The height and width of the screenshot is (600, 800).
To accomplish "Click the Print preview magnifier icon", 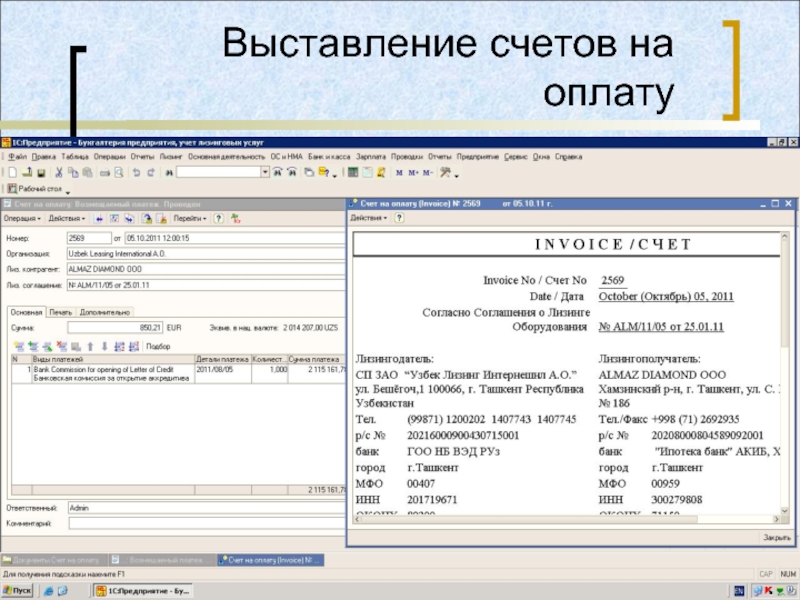I will [119, 172].
